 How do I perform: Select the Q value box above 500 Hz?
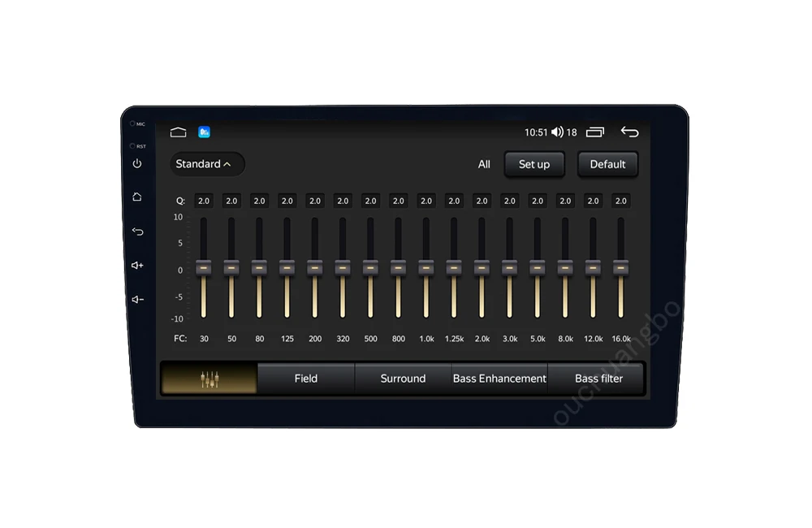[x=370, y=201]
